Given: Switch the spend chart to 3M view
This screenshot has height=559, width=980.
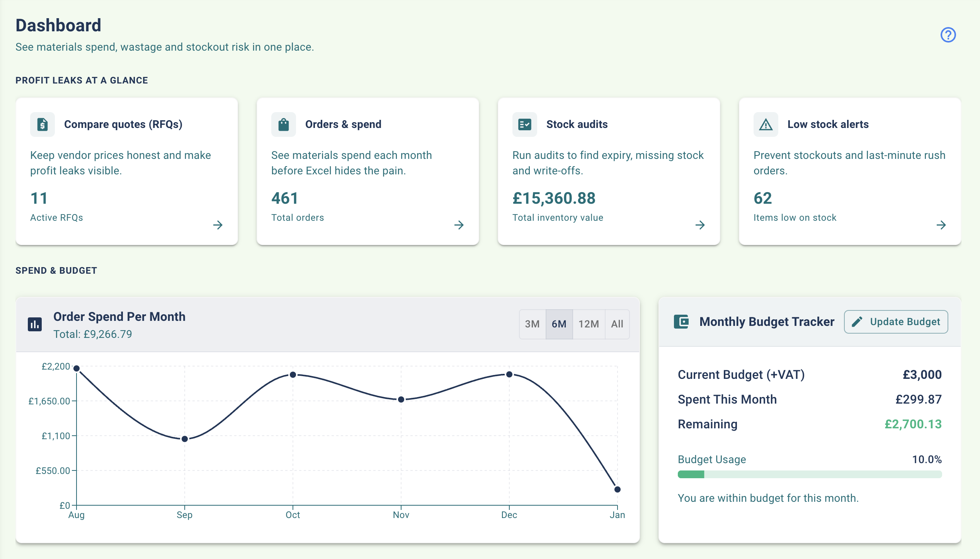Looking at the screenshot, I should click(533, 324).
